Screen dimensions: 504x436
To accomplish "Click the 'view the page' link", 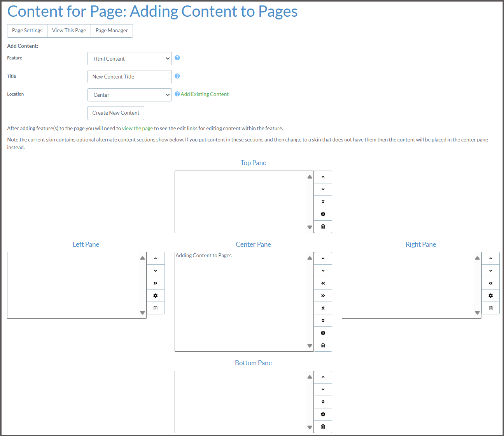I will (137, 128).
